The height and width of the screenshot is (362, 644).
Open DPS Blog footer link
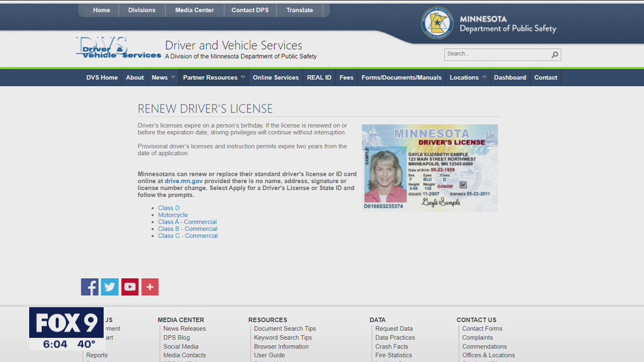coord(177,338)
